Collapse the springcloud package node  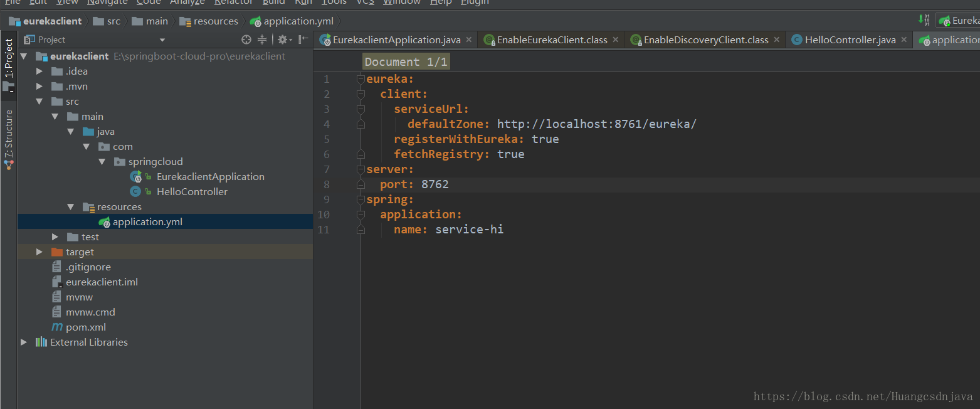click(x=102, y=162)
